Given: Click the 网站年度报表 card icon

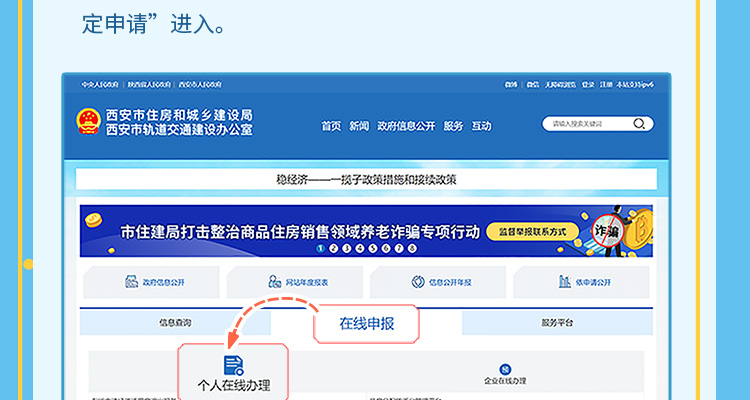Looking at the screenshot, I should pos(275,282).
